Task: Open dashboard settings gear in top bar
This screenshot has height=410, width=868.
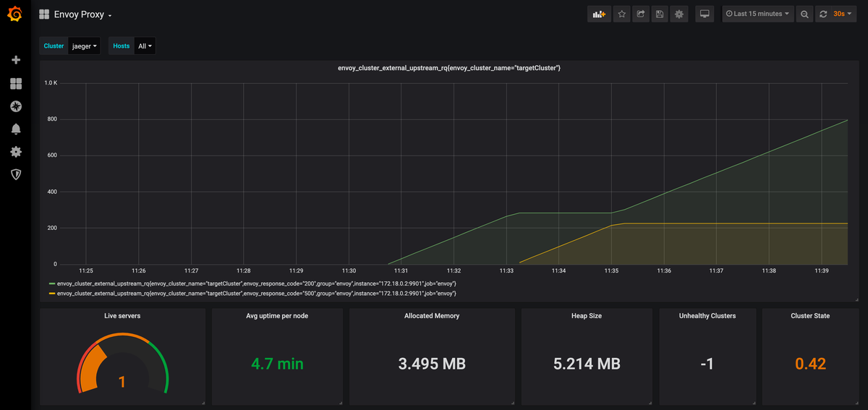Action: [x=678, y=14]
